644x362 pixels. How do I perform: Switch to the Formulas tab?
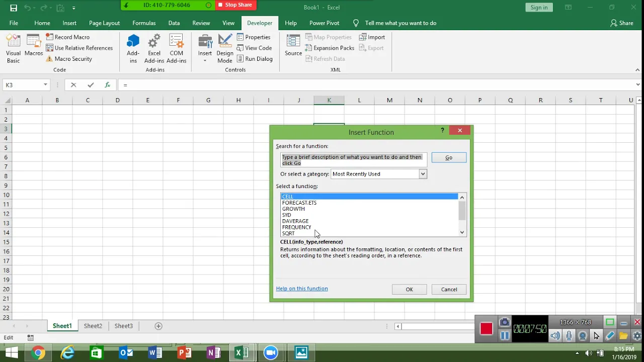[144, 23]
